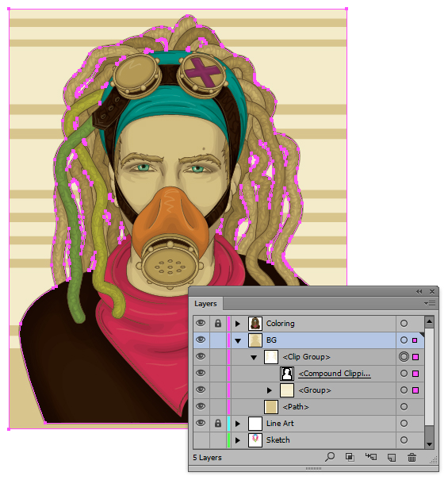Click the 5 Layers status text
The height and width of the screenshot is (480, 448).
point(207,458)
